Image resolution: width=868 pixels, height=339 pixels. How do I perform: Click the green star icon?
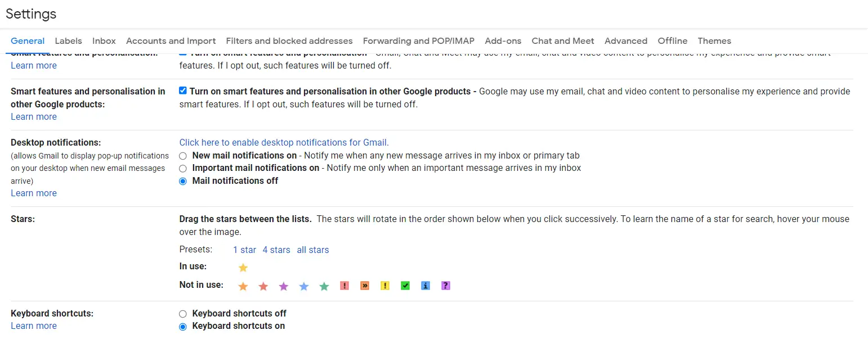pos(324,286)
